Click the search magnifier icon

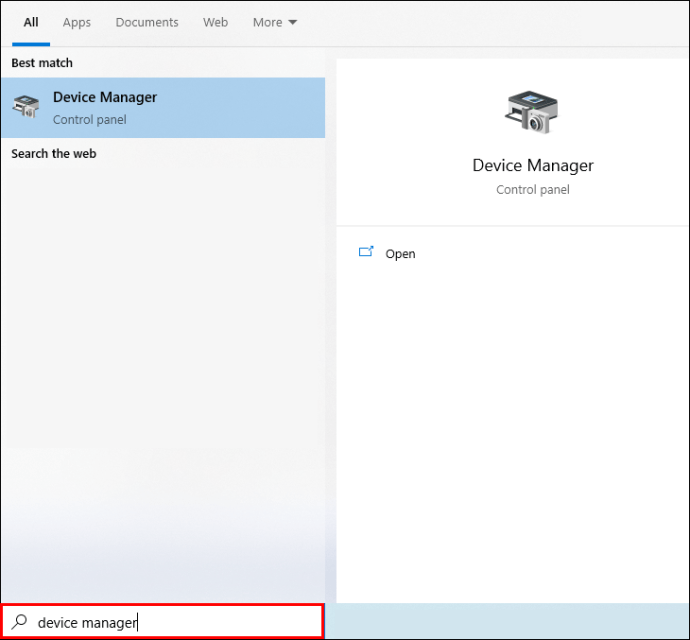pos(19,622)
